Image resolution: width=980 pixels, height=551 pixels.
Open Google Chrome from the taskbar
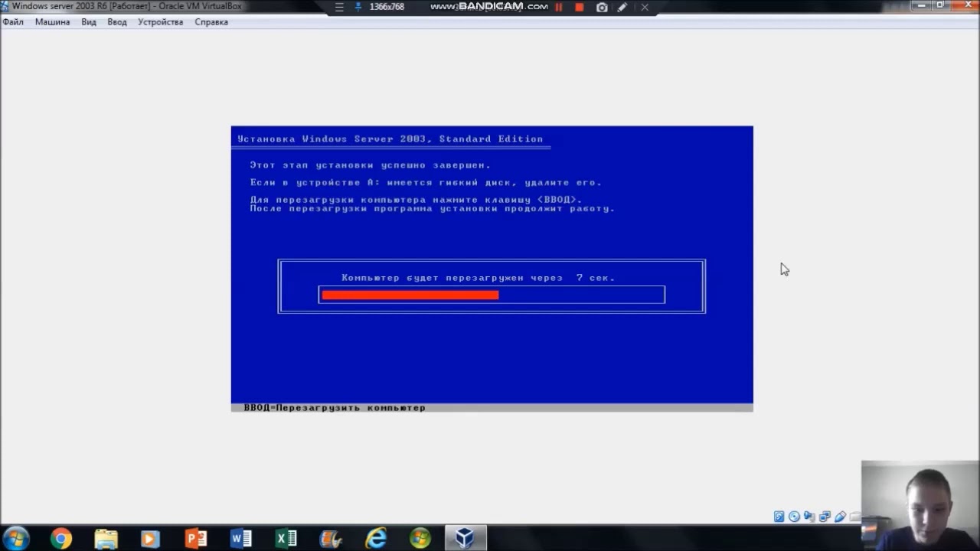click(61, 539)
